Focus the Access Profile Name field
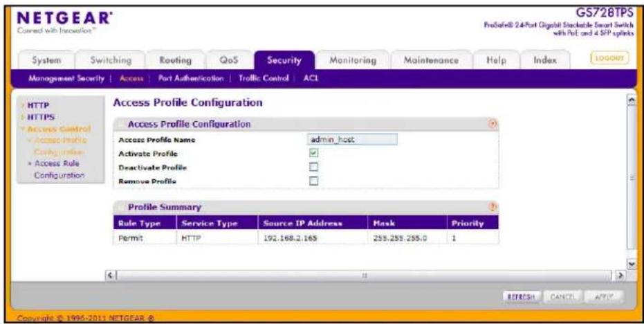644x324 pixels. [352, 139]
